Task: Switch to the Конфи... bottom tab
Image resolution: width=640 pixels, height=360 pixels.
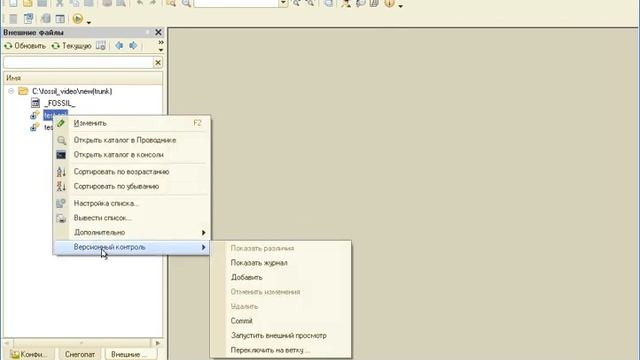Action: [29, 354]
